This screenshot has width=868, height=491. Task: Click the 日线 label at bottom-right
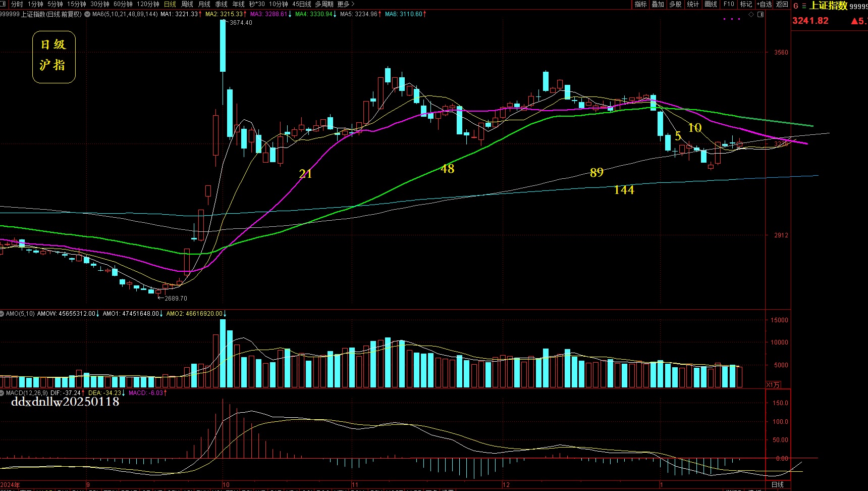(x=778, y=484)
